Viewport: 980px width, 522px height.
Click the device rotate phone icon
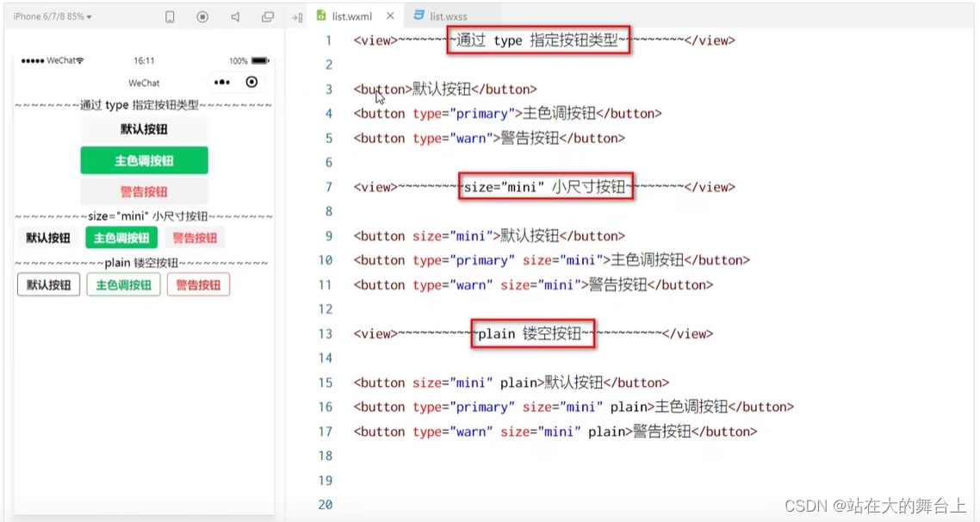point(170,17)
